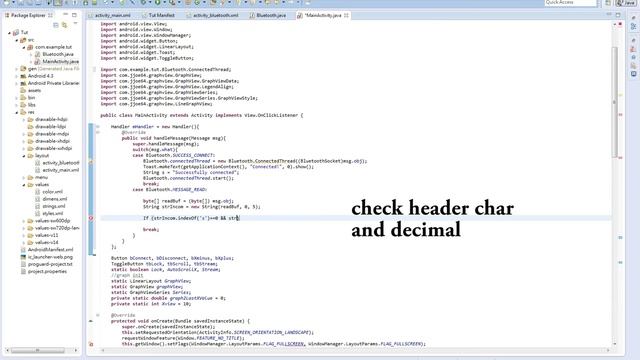Open the Open Perspective button
Screen dimensions: 640x360
[x=608, y=3]
